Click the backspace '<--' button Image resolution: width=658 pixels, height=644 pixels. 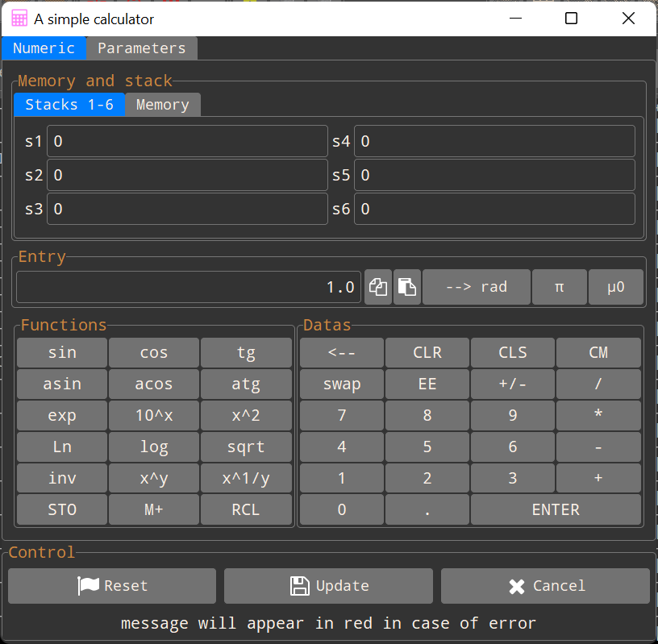[x=342, y=353]
